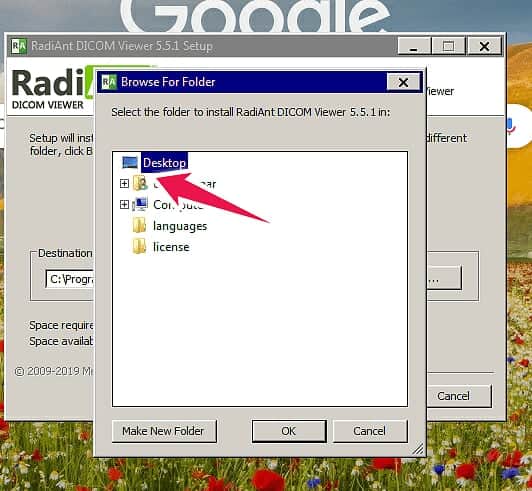Click RadiAnt icon in Setup title bar
Image resolution: width=532 pixels, height=491 pixels.
coord(19,46)
